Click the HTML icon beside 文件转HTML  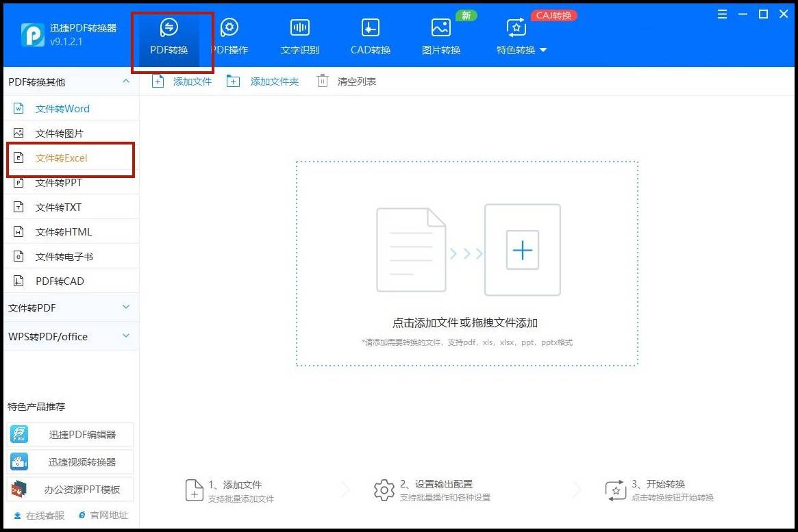(x=18, y=232)
